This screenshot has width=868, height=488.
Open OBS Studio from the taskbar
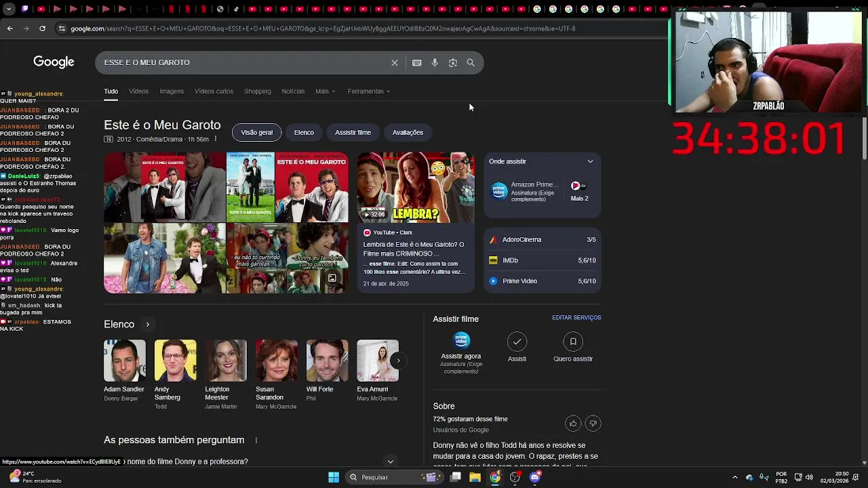pyautogui.click(x=515, y=477)
